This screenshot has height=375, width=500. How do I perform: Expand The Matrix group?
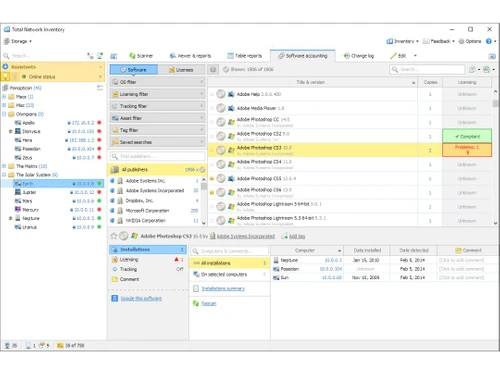[4, 166]
